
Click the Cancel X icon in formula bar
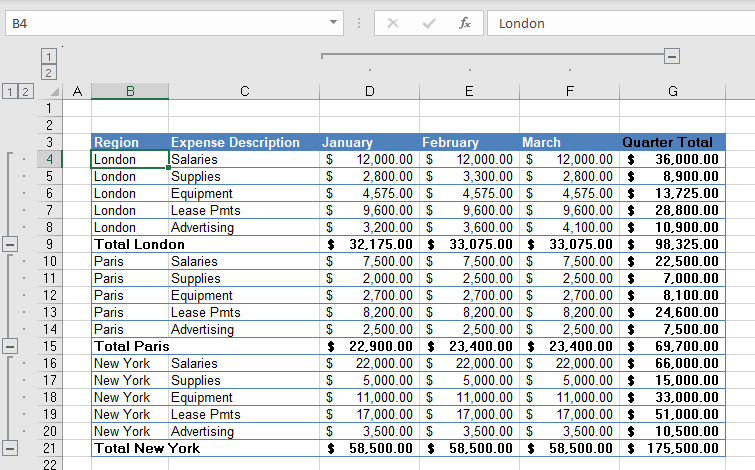[393, 23]
